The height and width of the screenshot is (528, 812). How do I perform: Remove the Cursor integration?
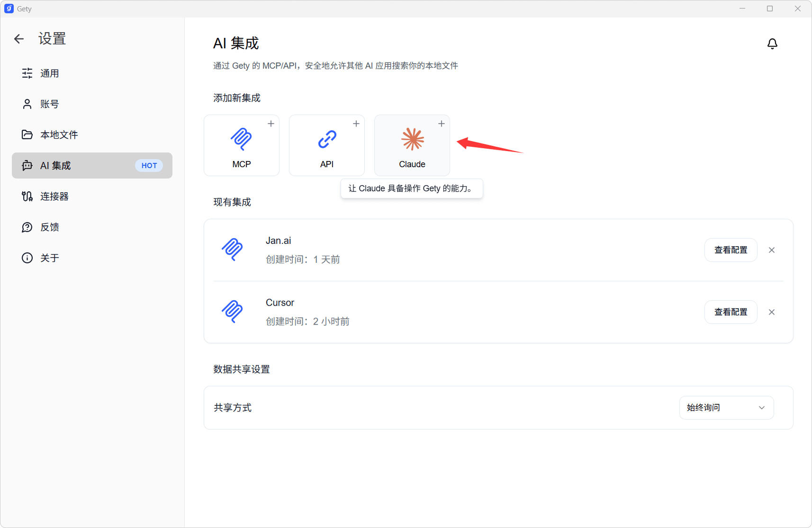point(772,312)
